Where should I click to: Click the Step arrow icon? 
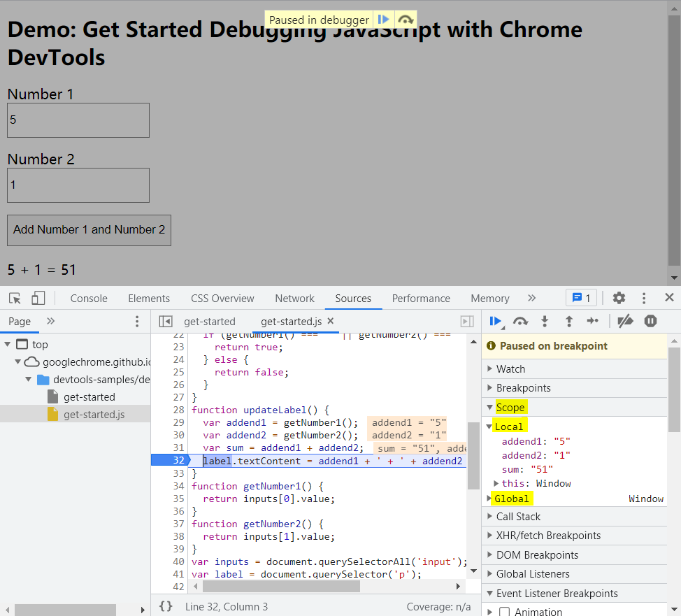(593, 321)
